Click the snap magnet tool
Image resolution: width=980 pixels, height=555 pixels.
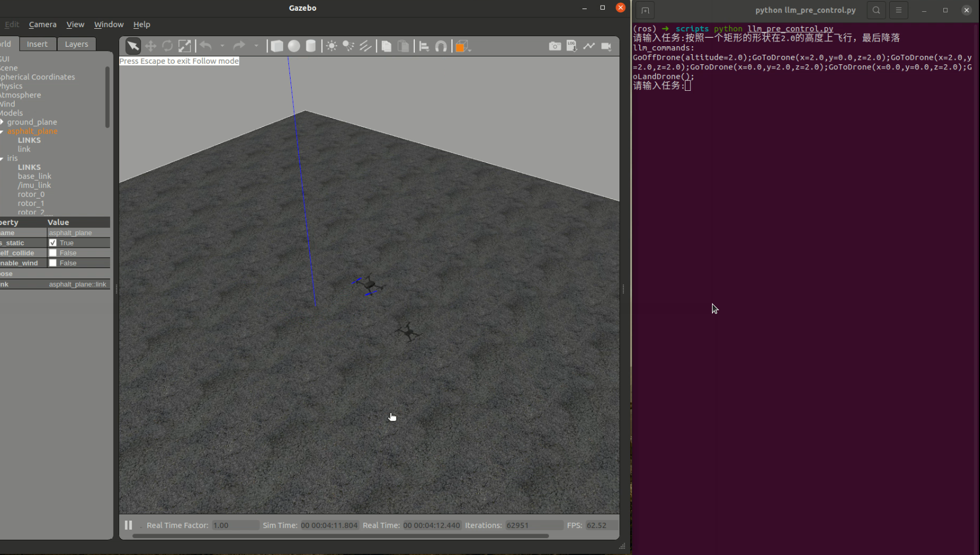[441, 46]
